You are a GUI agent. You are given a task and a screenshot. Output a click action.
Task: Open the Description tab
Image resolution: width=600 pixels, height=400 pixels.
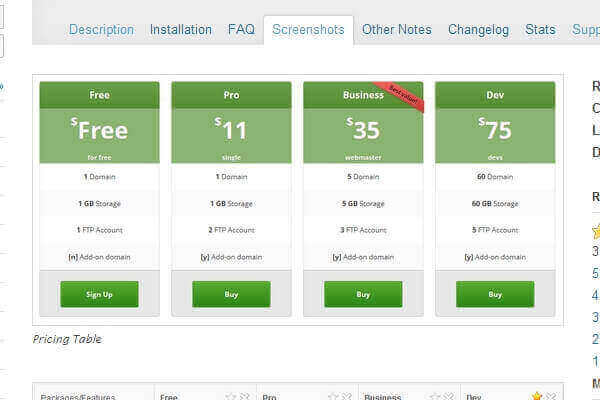pos(101,30)
